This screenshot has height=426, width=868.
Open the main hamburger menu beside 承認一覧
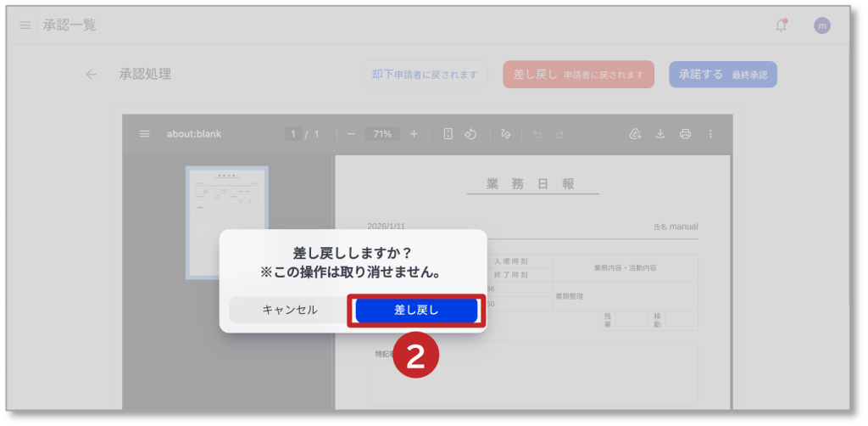[x=25, y=25]
